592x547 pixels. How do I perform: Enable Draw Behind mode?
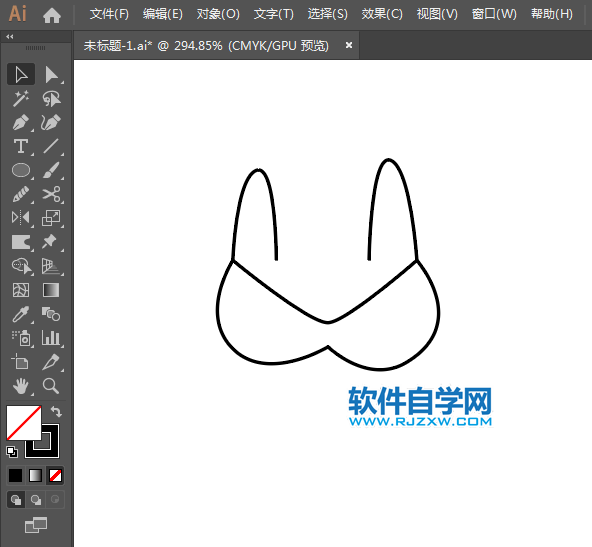[x=35, y=500]
